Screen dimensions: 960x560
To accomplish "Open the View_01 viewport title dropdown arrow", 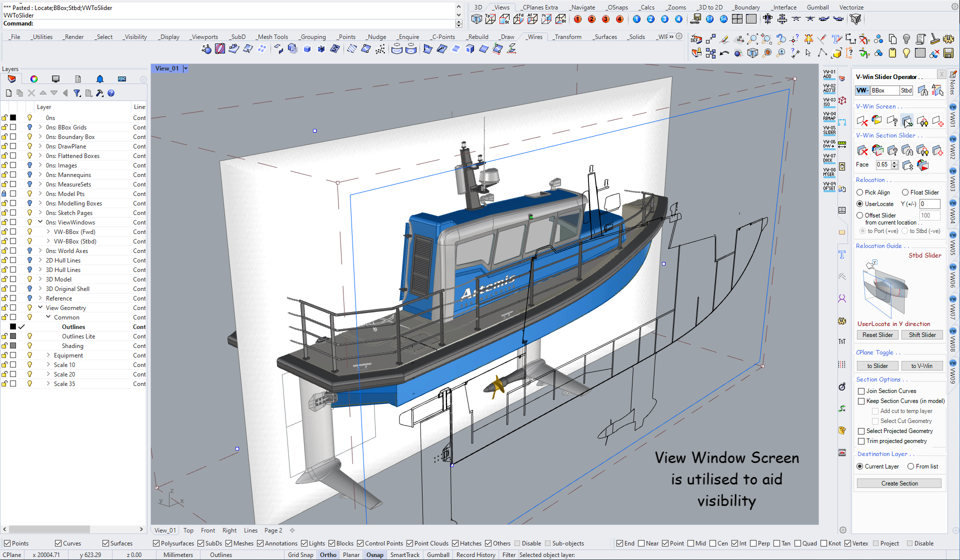I will click(x=185, y=68).
